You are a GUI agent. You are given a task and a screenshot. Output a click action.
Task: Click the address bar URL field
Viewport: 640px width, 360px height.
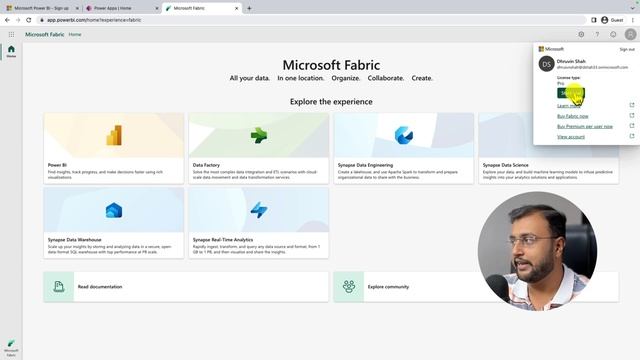[312, 20]
